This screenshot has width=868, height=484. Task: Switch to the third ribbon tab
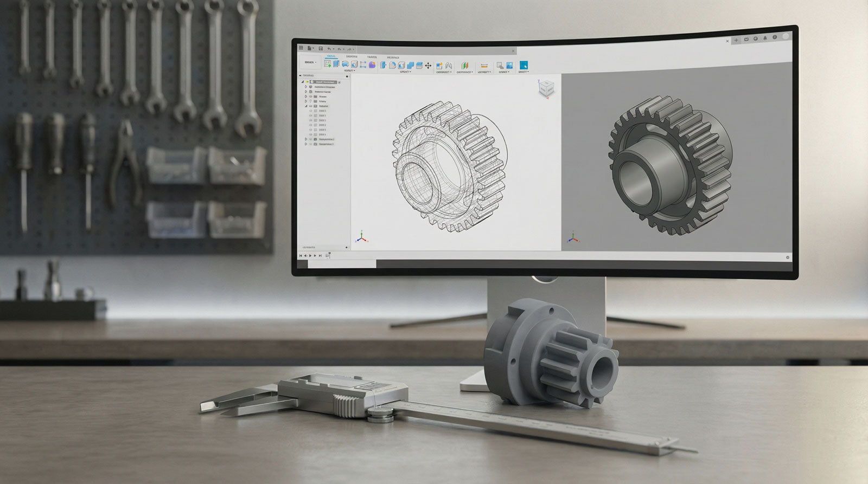click(x=372, y=57)
